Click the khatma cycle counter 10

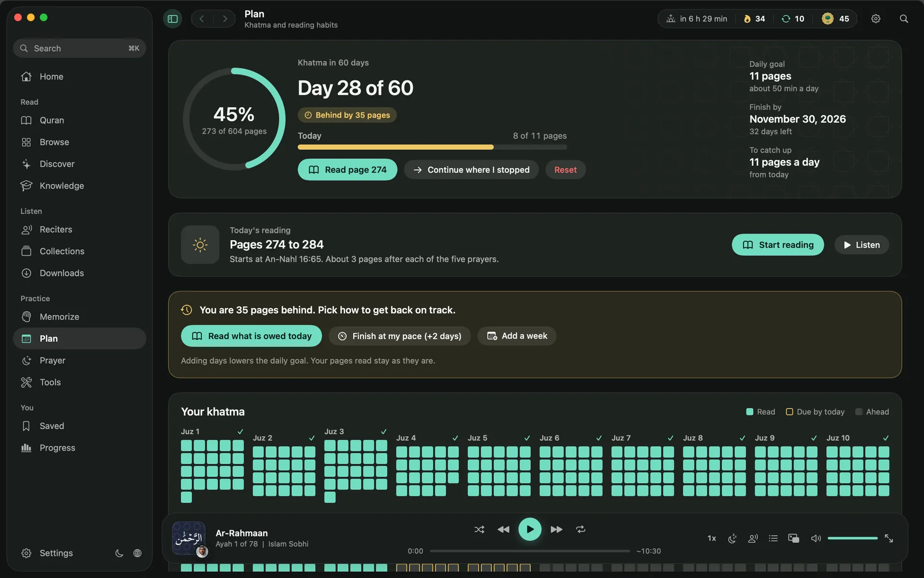tap(793, 19)
